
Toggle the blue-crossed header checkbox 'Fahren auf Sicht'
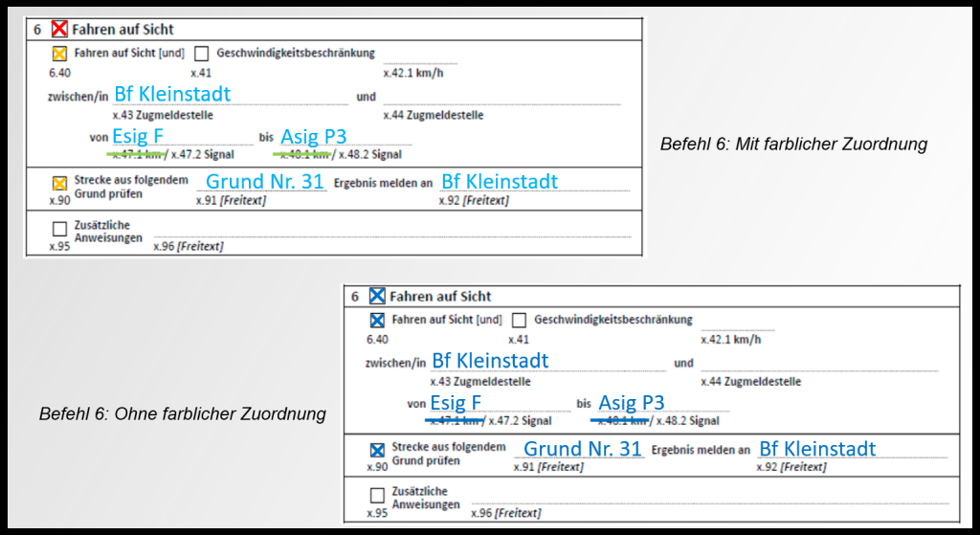click(377, 297)
